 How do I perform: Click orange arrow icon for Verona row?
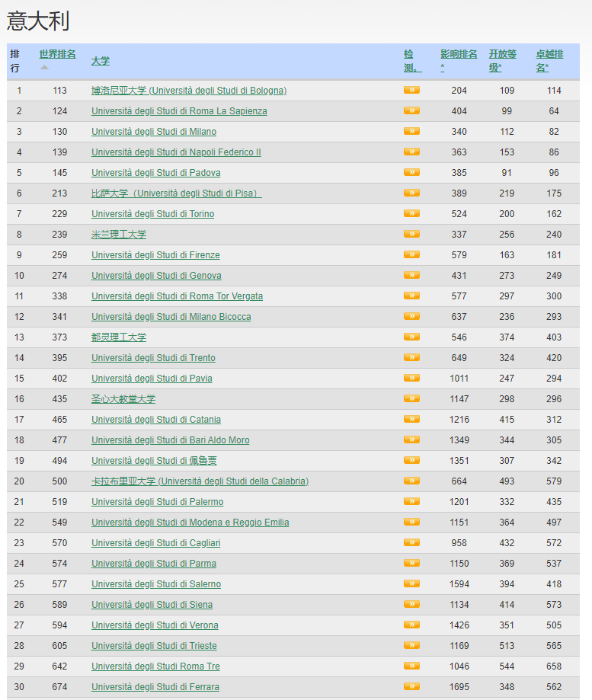[x=411, y=625]
